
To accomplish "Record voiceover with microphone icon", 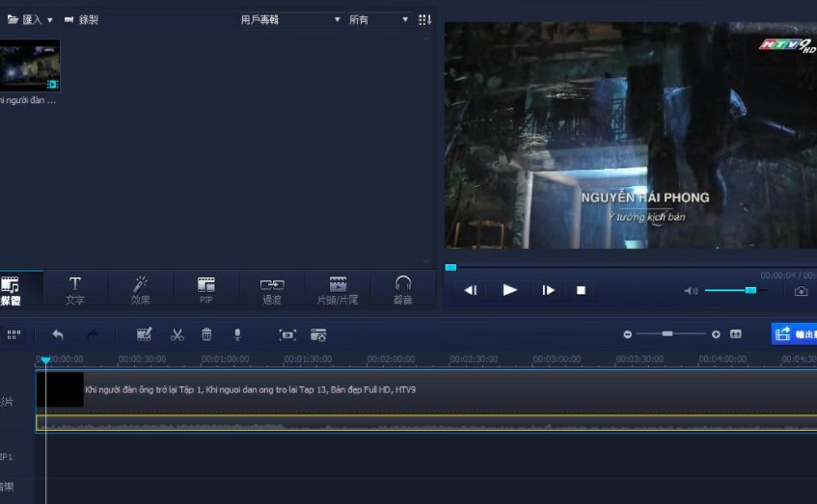I will 237,334.
